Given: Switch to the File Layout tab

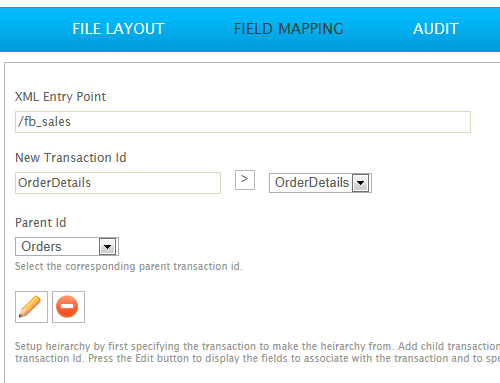Looking at the screenshot, I should click(118, 29).
